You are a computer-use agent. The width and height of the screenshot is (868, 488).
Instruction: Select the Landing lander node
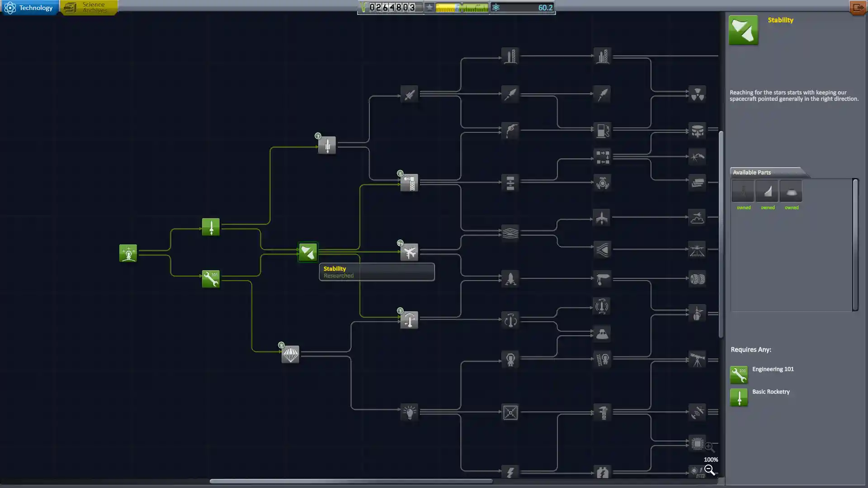tap(510, 278)
